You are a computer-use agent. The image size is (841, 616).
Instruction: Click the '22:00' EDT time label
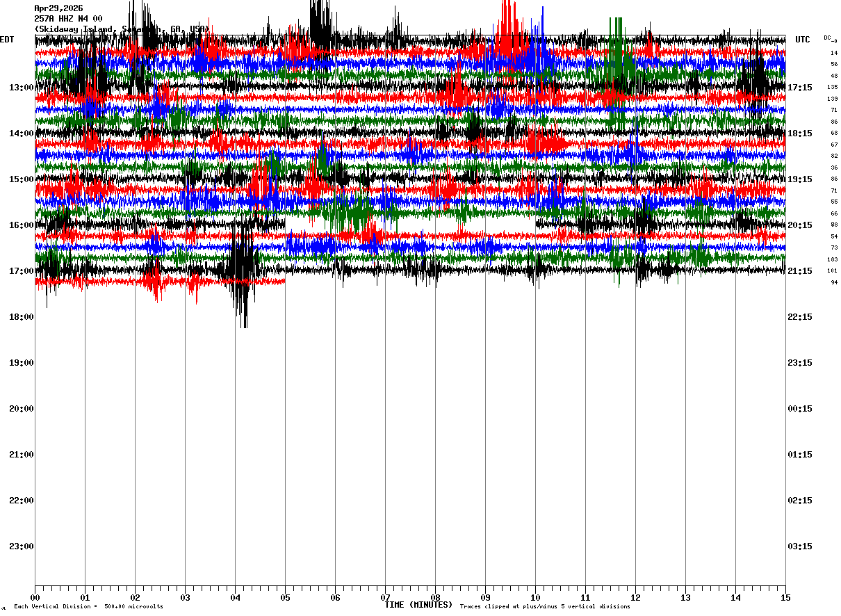pyautogui.click(x=22, y=500)
